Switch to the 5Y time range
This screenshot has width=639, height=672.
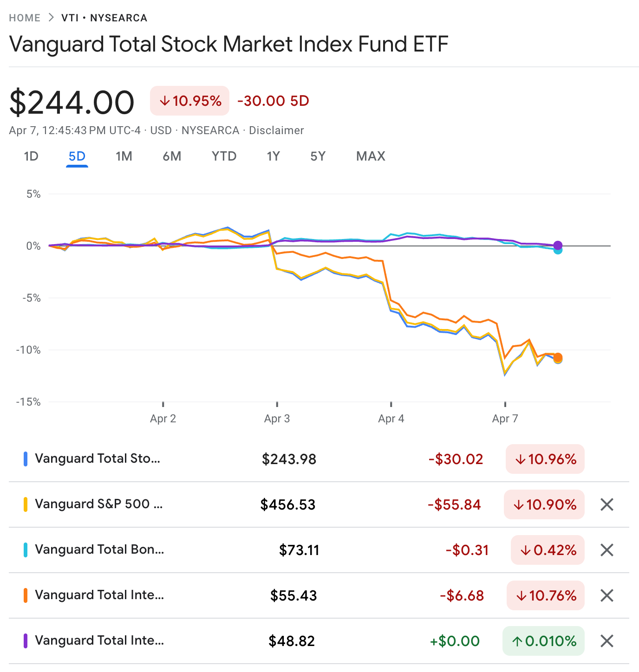pos(318,156)
